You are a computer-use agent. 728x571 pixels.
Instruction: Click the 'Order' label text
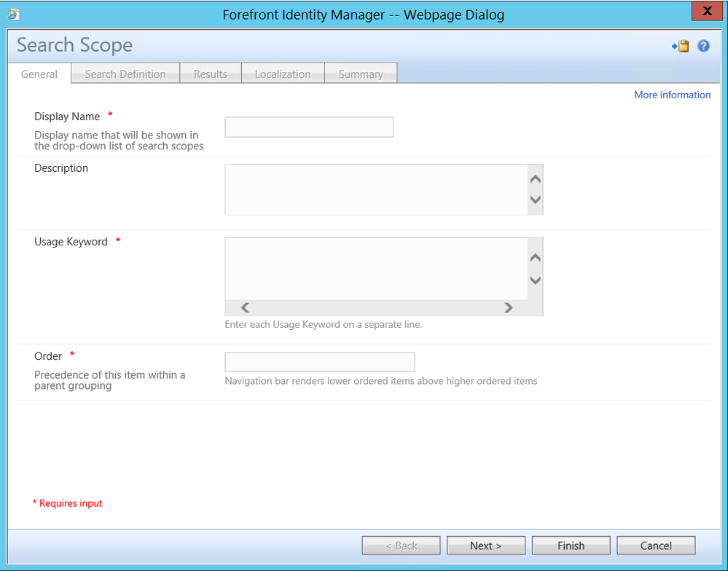click(48, 356)
